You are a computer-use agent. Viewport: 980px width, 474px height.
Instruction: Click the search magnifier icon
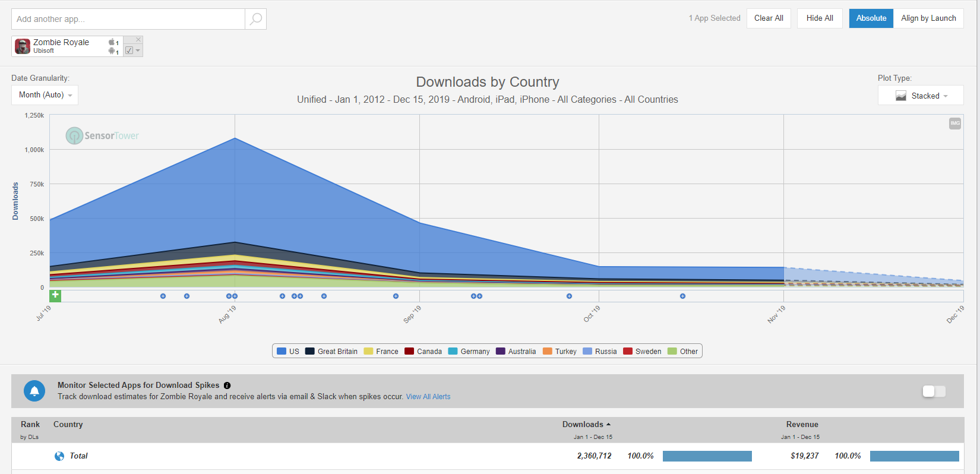point(256,19)
